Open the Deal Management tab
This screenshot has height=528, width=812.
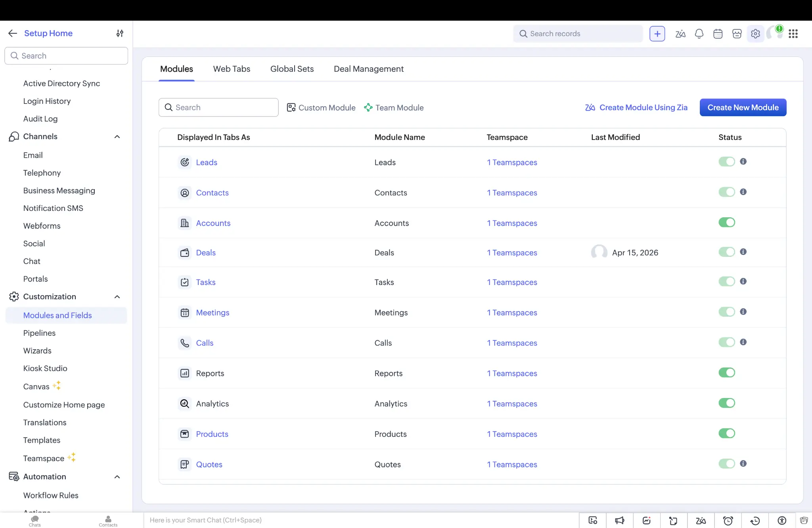click(368, 69)
